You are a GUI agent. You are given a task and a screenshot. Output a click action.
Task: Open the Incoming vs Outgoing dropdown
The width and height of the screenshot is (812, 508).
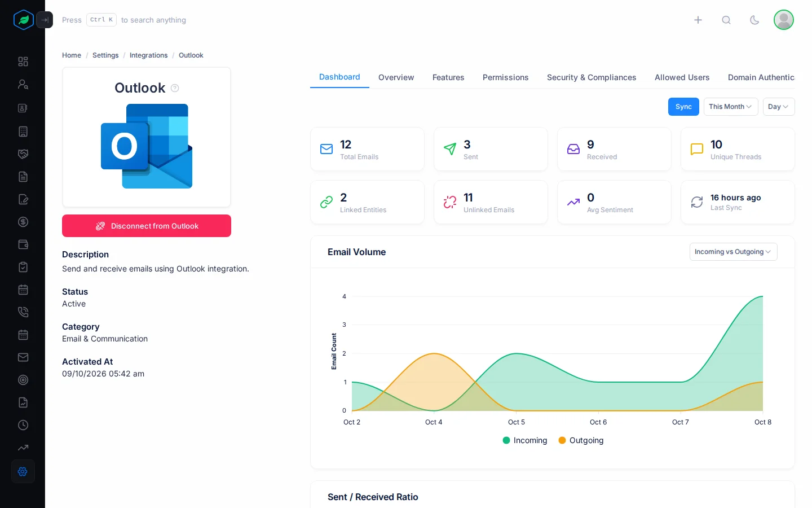(733, 252)
